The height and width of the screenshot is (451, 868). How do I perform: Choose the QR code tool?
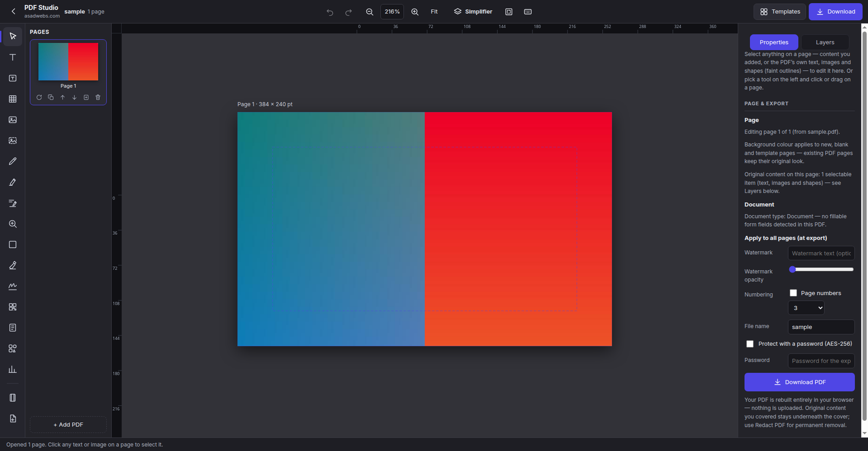(12, 307)
